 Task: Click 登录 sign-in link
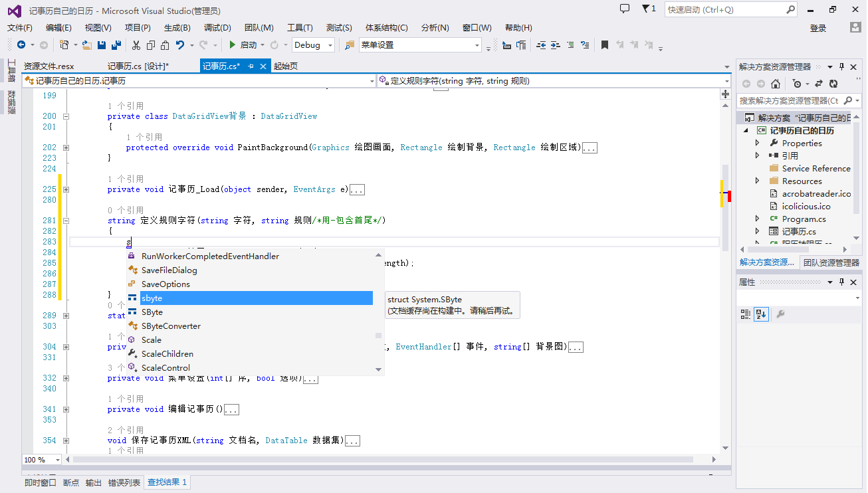(x=817, y=28)
